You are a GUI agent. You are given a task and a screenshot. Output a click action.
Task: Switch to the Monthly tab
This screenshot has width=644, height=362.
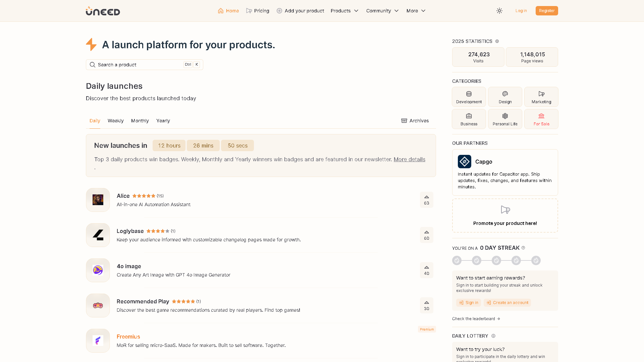point(140,121)
